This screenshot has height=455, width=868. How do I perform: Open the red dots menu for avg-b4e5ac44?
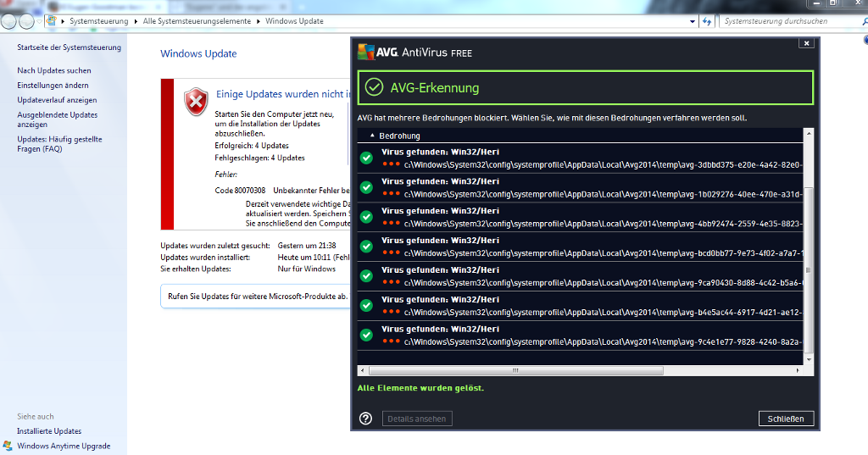391,311
